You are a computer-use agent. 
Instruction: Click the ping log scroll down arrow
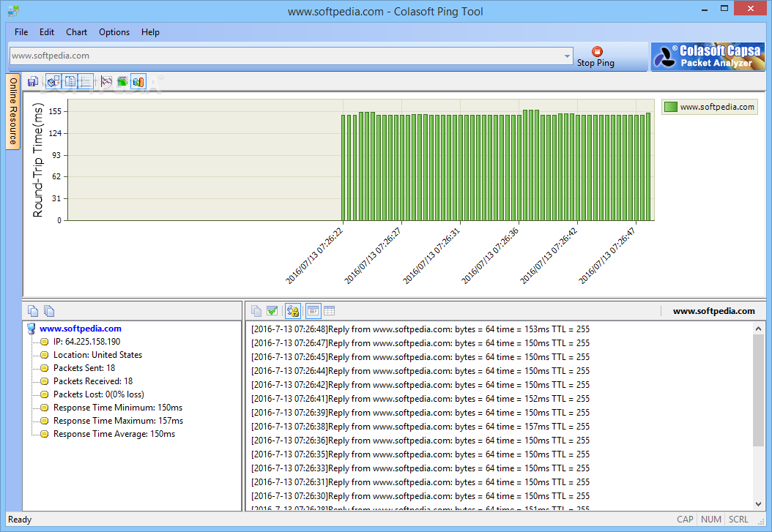click(x=758, y=504)
